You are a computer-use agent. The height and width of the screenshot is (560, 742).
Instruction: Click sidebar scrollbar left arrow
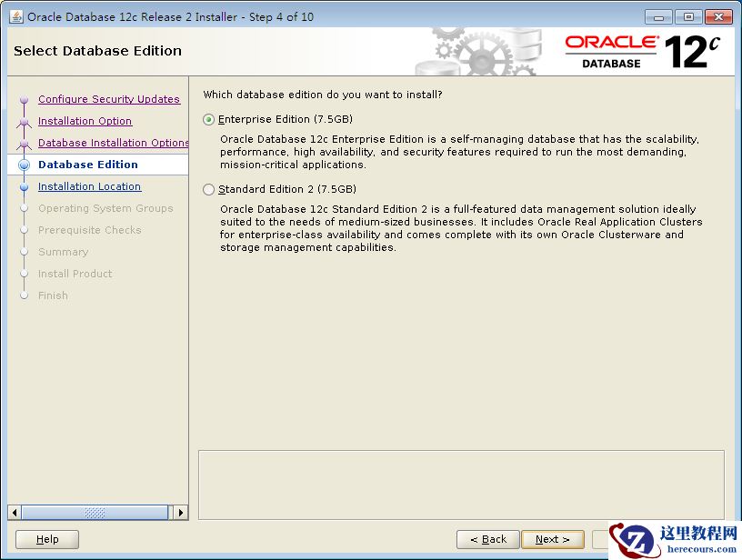[x=15, y=513]
